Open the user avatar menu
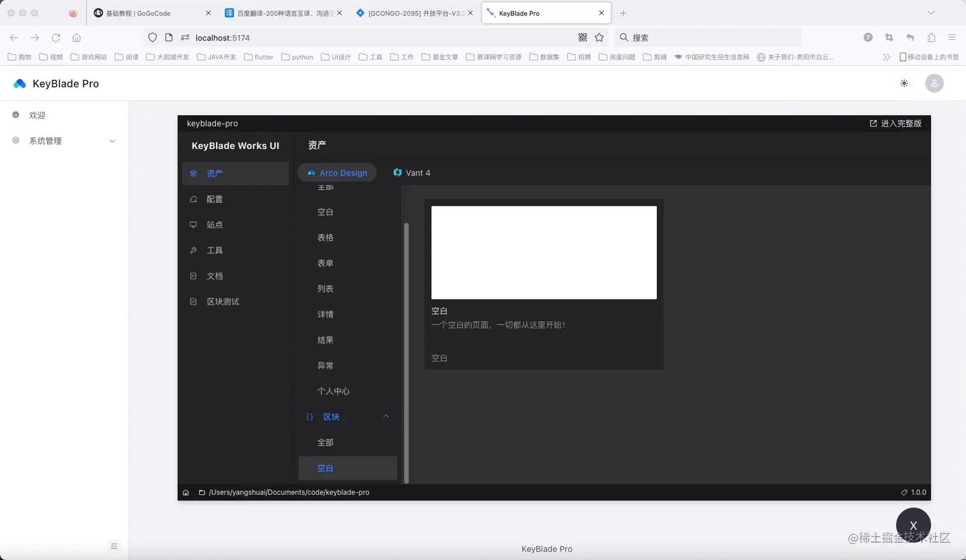This screenshot has width=966, height=560. pos(934,84)
